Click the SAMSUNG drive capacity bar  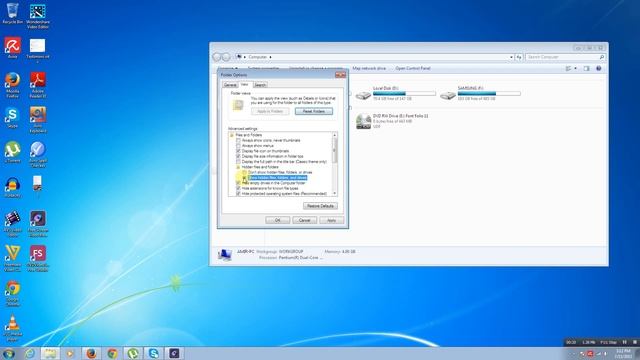(489, 93)
